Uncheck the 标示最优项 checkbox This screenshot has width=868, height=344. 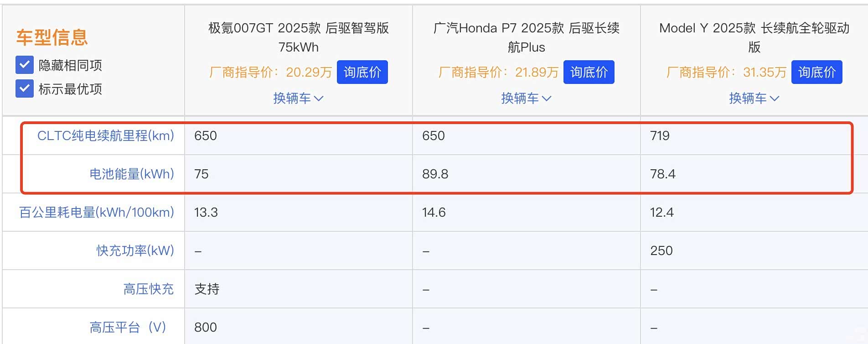click(25, 89)
